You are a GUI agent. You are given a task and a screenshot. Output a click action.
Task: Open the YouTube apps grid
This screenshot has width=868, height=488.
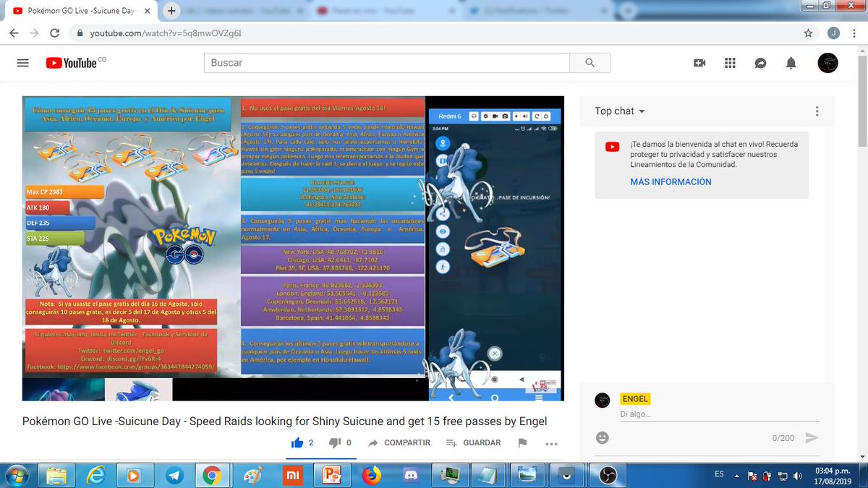coord(730,63)
